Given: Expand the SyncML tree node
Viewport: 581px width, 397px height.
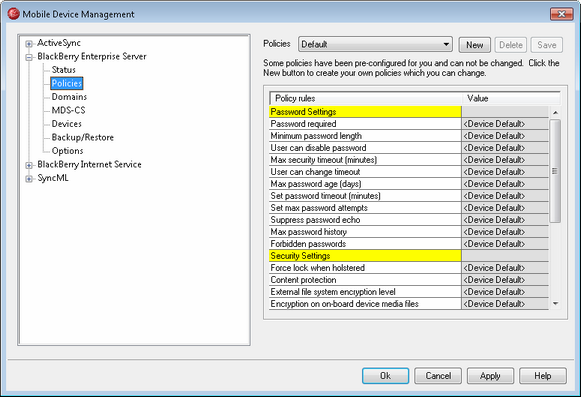Looking at the screenshot, I should tap(29, 179).
